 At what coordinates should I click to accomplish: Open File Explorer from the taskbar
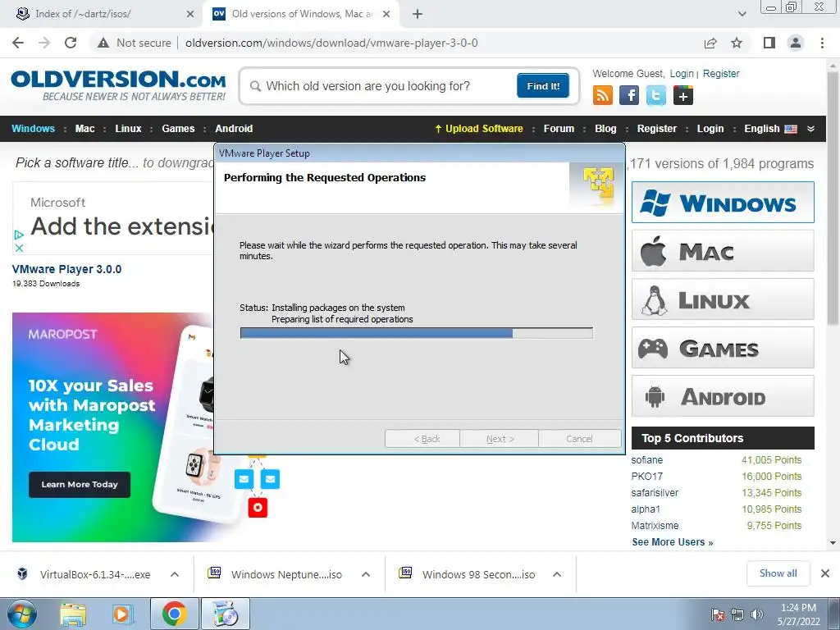(73, 614)
